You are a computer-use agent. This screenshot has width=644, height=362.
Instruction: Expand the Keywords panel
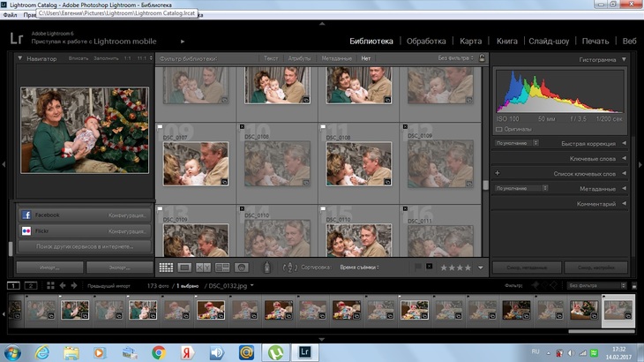point(624,158)
